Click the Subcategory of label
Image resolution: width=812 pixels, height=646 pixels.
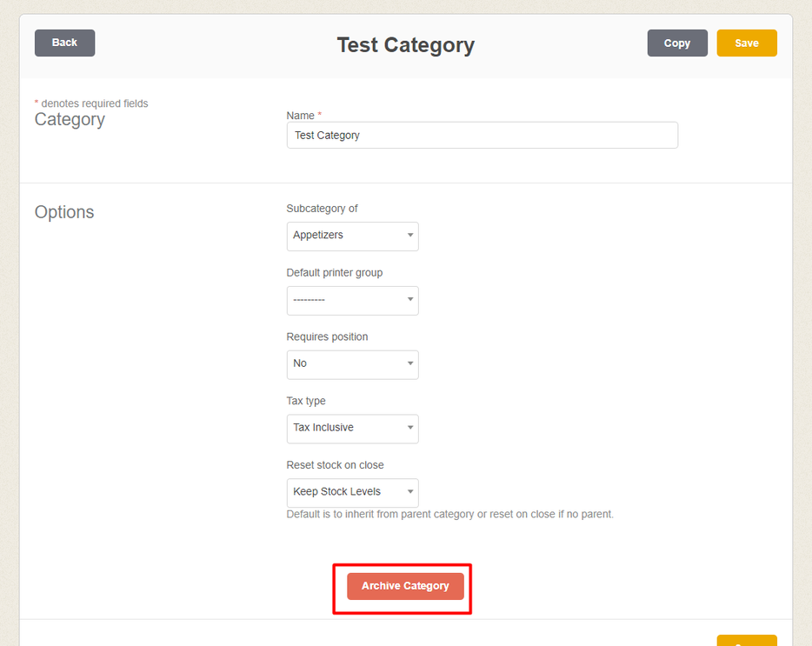[322, 209]
